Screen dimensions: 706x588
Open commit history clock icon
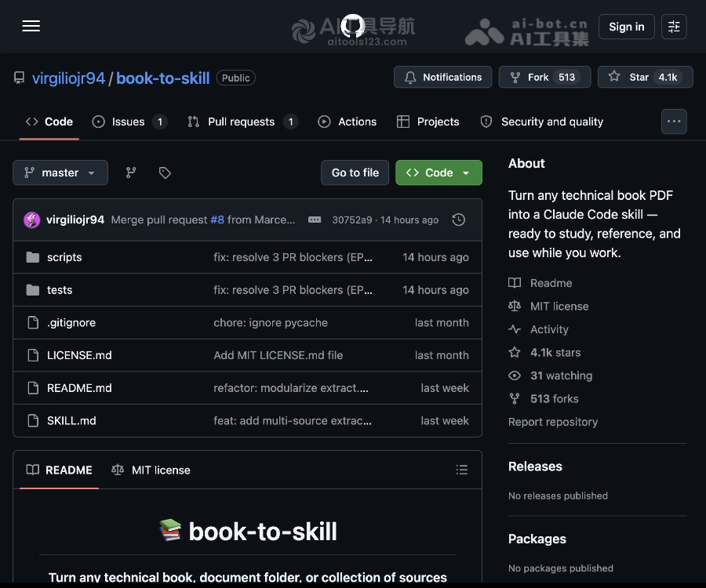click(458, 220)
